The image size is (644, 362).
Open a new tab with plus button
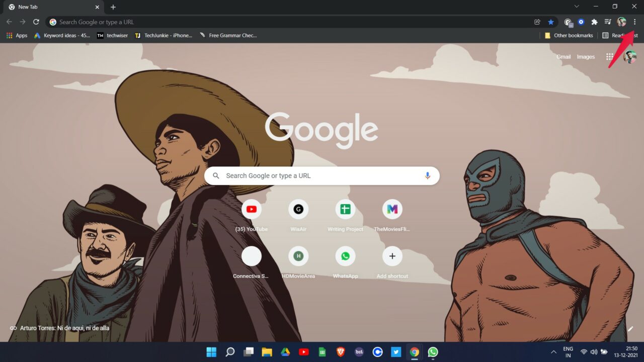[113, 7]
